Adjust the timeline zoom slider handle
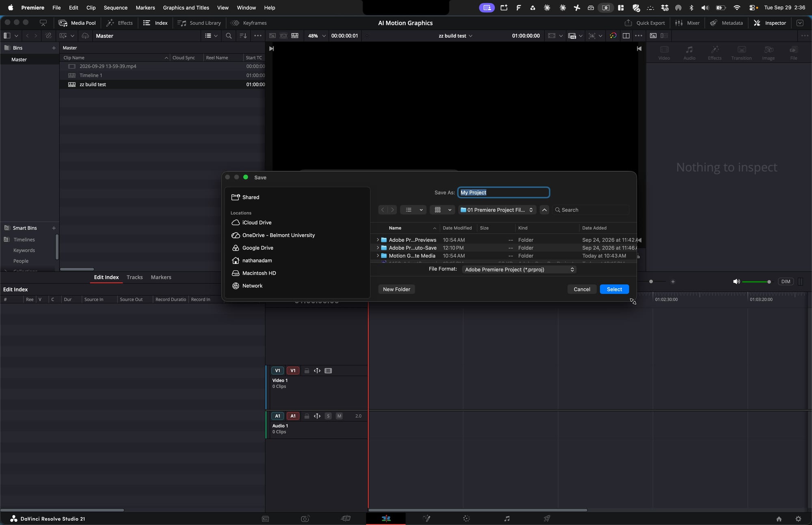The height and width of the screenshot is (525, 812). coord(651,281)
